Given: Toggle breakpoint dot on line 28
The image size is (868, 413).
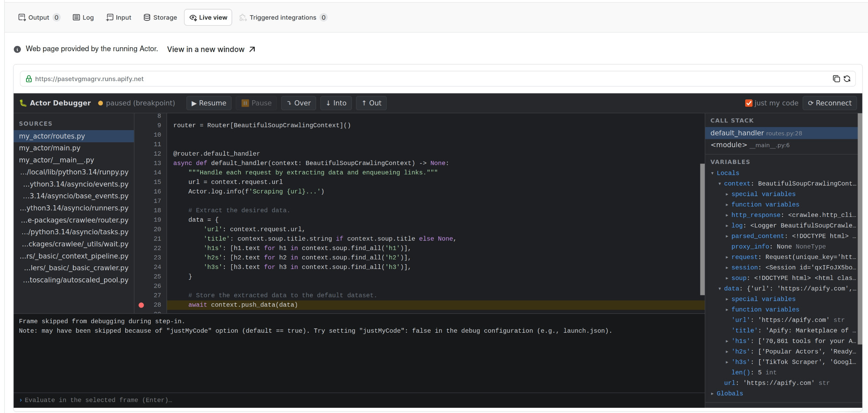Looking at the screenshot, I should pyautogui.click(x=141, y=305).
